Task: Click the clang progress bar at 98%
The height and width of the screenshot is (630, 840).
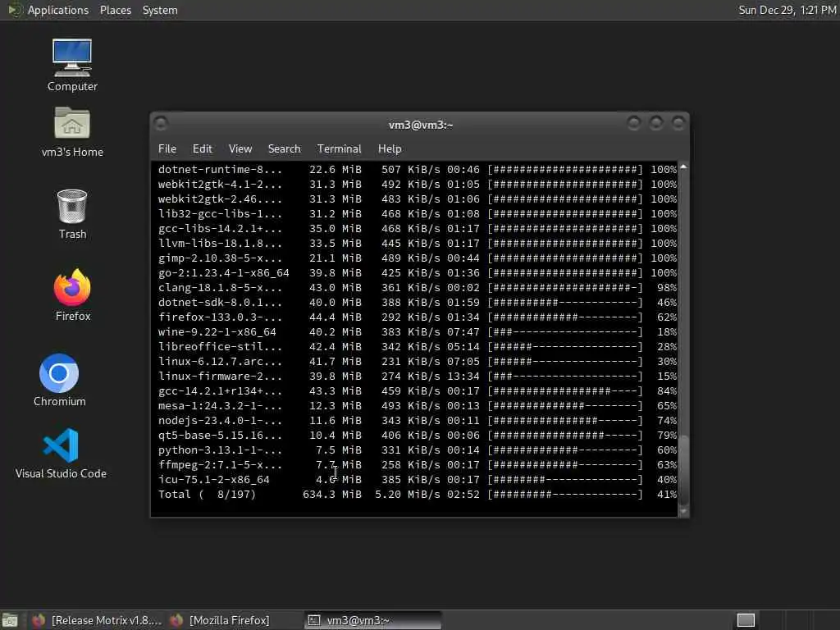Action: (x=564, y=288)
